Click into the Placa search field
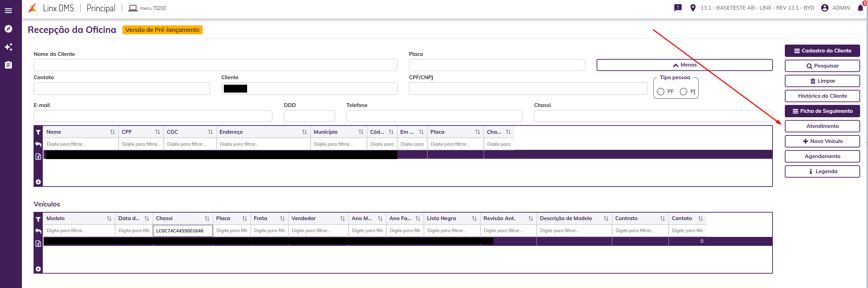Screen dimensions: 868x288 pos(497,65)
